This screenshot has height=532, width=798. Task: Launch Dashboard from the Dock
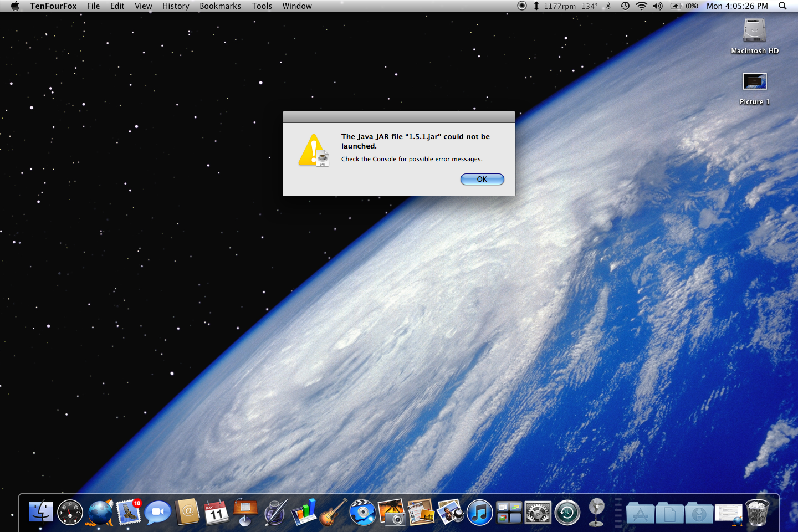point(70,512)
